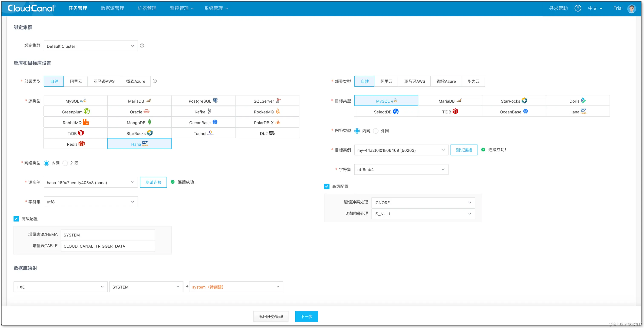The image size is (644, 328).
Task: Expand 系统管理 menu
Action: point(216,8)
